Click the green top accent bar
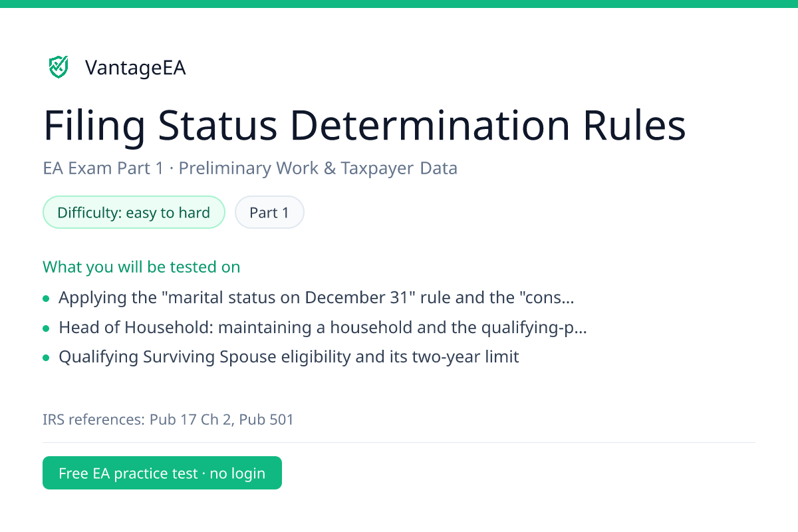 pos(399,4)
